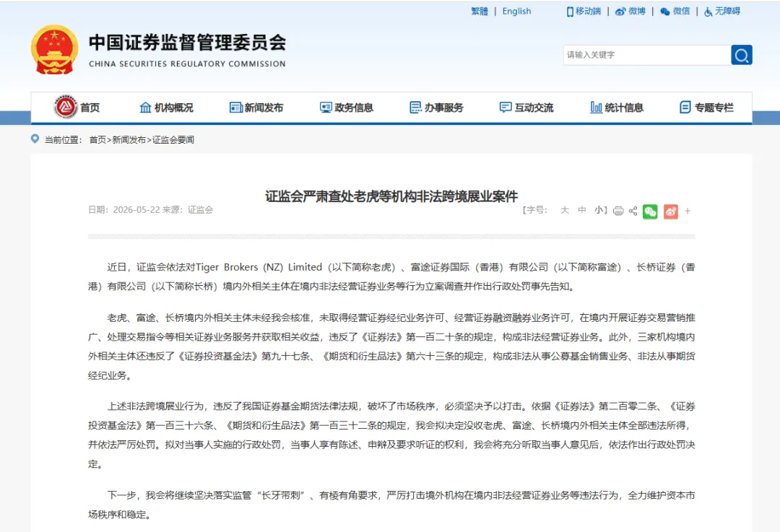Click the chat icon of 互动交流
This screenshot has width=780, height=532.
[x=506, y=108]
